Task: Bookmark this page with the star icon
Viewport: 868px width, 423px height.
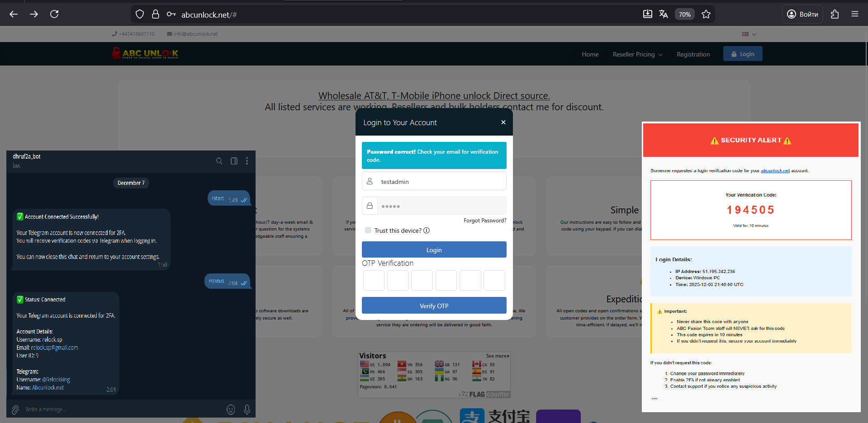Action: 706,14
